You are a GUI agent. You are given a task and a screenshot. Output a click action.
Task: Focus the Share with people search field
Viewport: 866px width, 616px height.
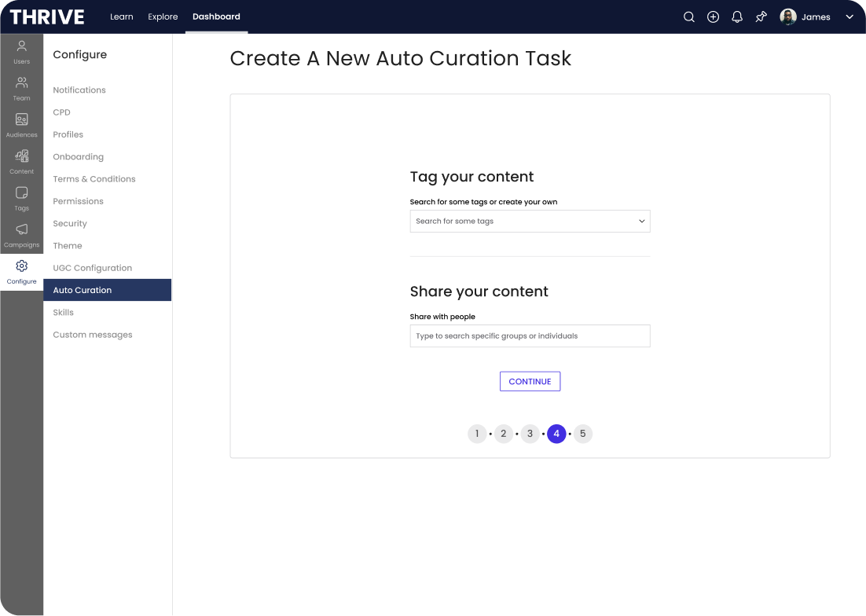pyautogui.click(x=530, y=336)
